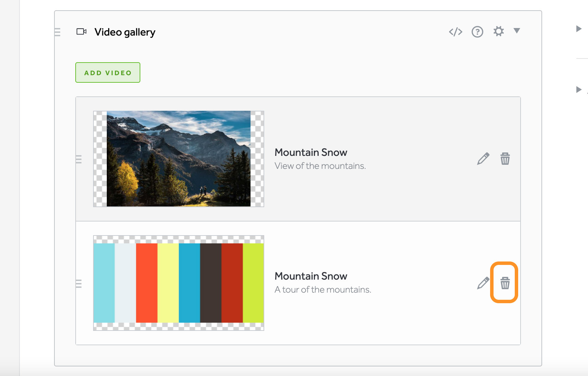Grab the drag handle of the mountain photo row

point(79,159)
